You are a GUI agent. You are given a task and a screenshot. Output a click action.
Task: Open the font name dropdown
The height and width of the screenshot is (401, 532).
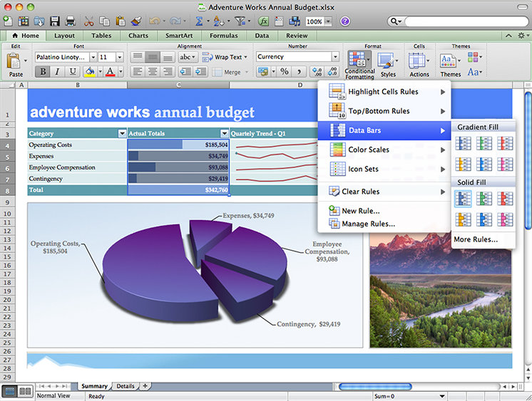coord(93,57)
